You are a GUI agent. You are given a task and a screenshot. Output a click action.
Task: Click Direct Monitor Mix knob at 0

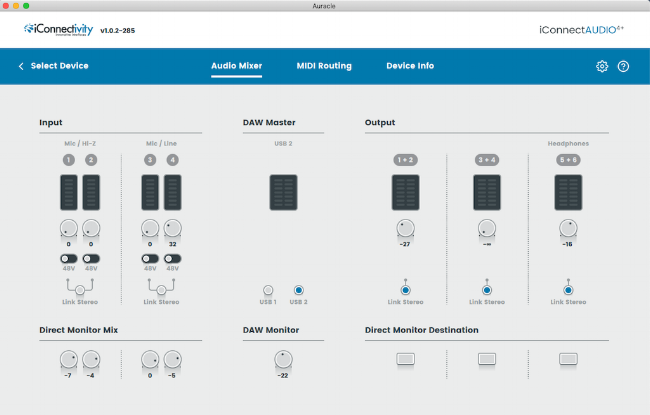pos(150,359)
